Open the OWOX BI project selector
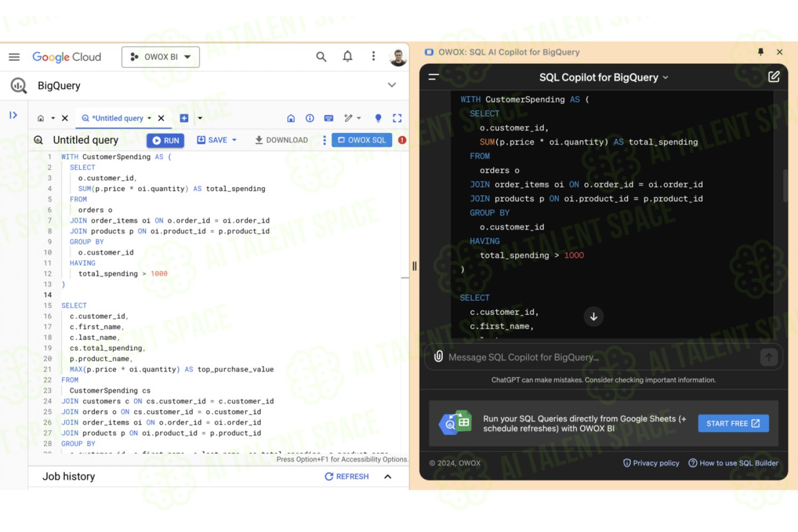The width and height of the screenshot is (798, 532). click(x=161, y=57)
